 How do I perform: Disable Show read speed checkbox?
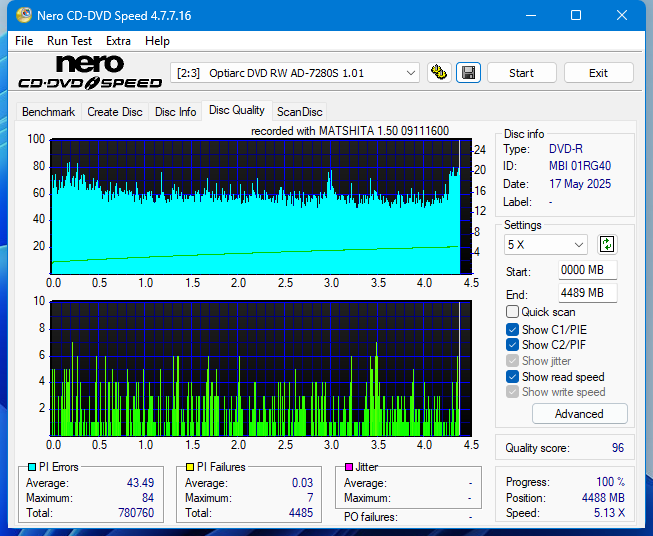[x=513, y=377]
